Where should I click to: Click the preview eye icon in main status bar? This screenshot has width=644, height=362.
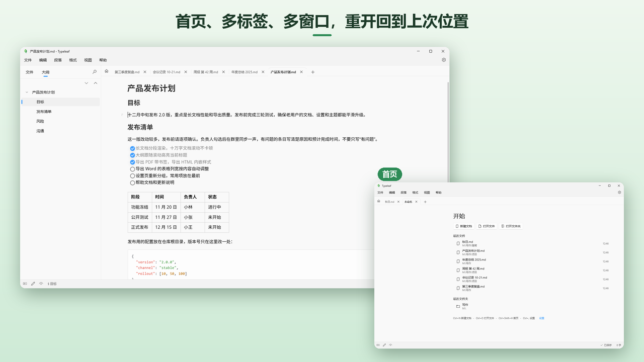tap(41, 284)
